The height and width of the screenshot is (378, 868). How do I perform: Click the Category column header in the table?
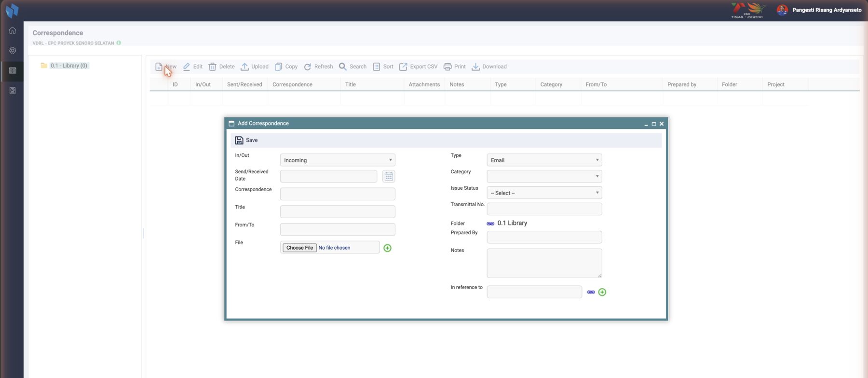coord(551,84)
